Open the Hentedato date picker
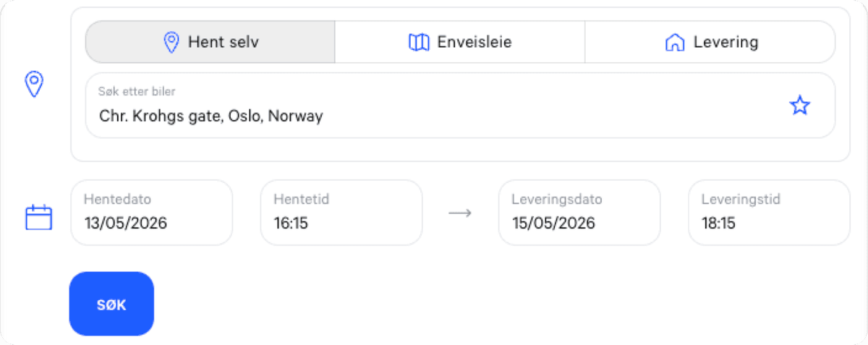This screenshot has width=868, height=345. pyautogui.click(x=151, y=213)
